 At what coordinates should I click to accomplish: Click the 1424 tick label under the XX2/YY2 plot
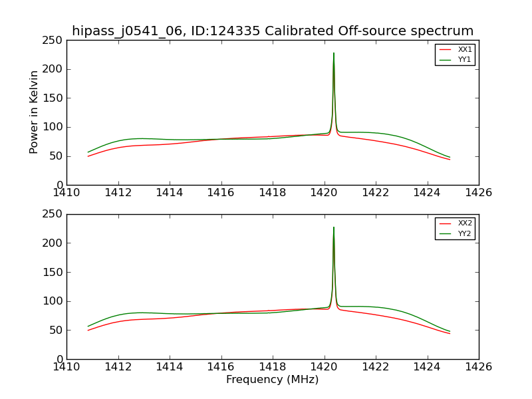point(428,367)
